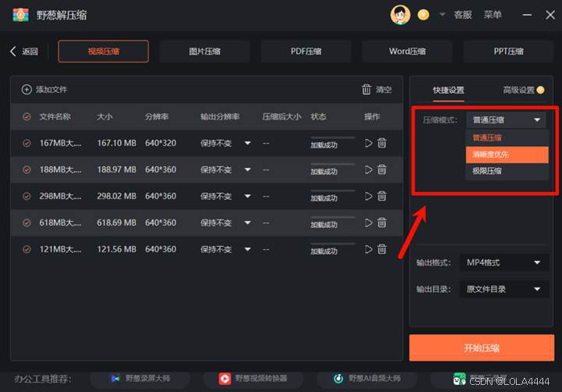The image size is (562, 392).
Task: Select the 快捷设置 tab
Action: tap(448, 90)
